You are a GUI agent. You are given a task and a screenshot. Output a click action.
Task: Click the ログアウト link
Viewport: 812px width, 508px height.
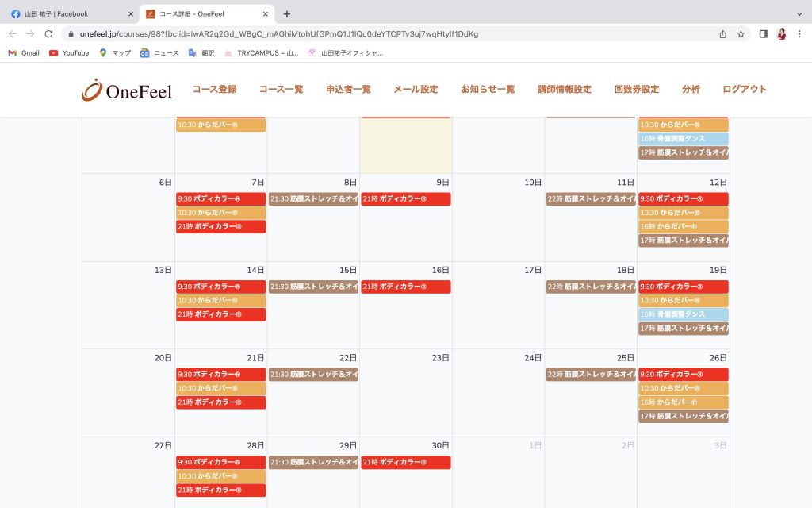745,90
